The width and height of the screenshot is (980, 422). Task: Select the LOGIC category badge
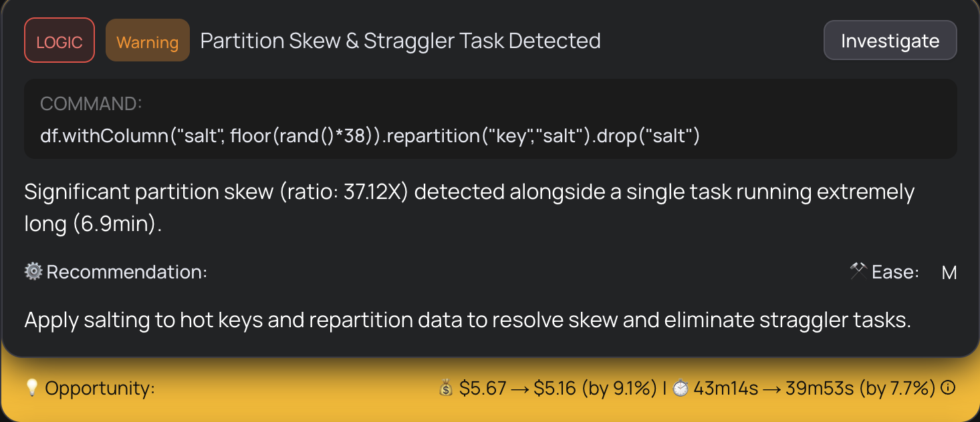click(x=59, y=40)
